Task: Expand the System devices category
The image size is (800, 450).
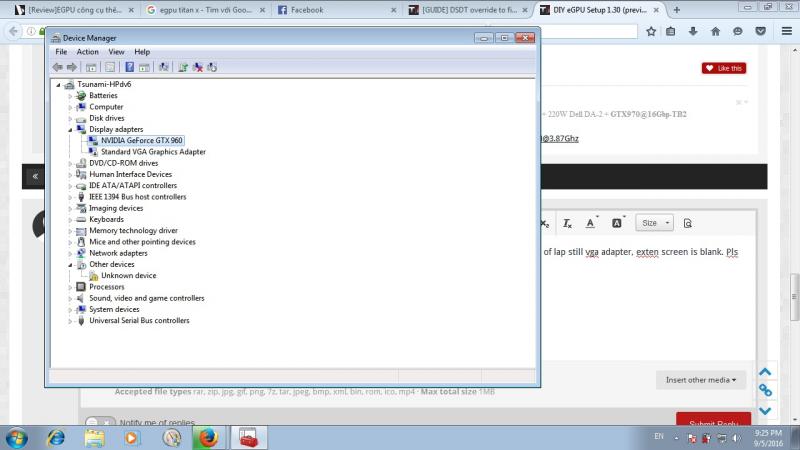Action: click(x=70, y=310)
